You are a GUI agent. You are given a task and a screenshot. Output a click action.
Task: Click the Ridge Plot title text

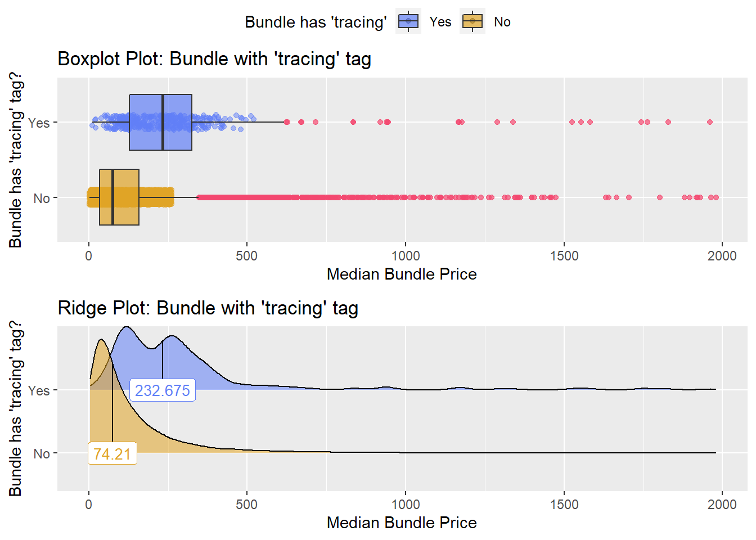point(208,308)
